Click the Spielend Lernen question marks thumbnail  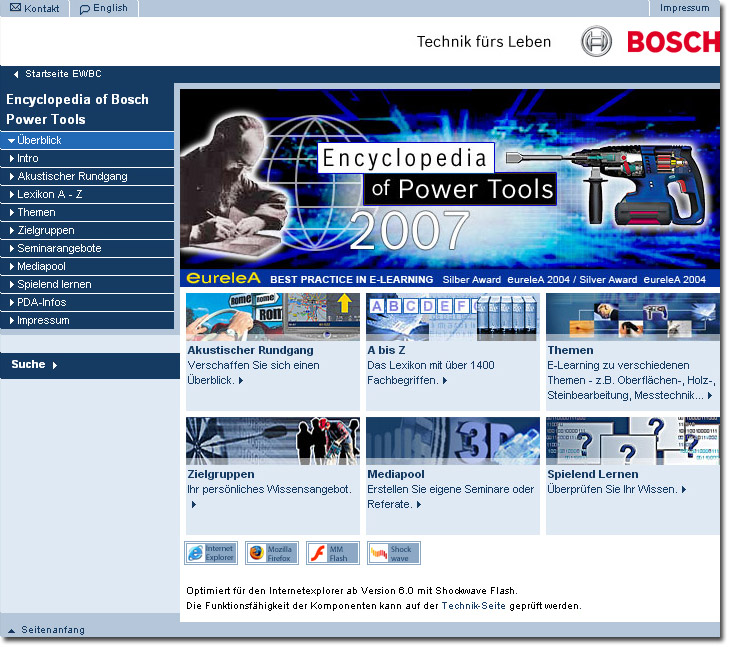click(x=633, y=441)
